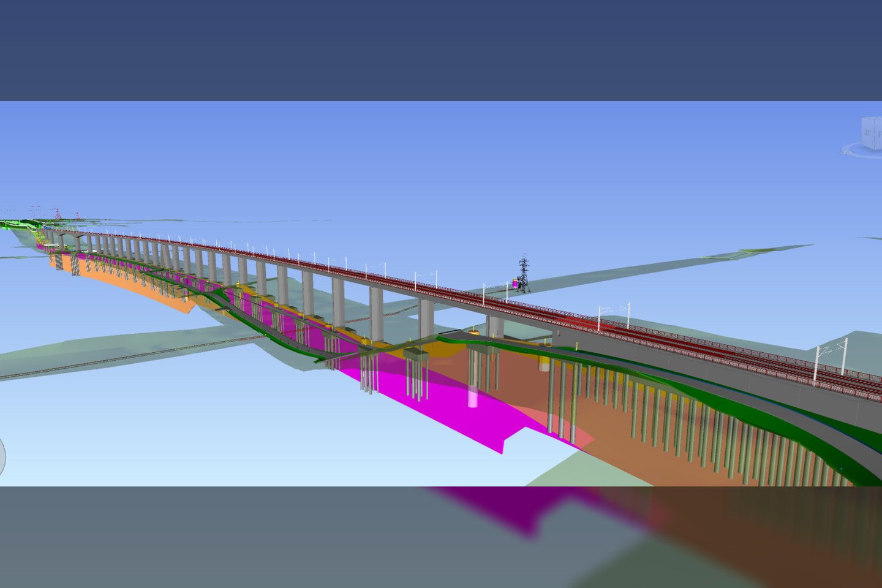The width and height of the screenshot is (882, 588).
Task: Select the pile group hanging below the magenta edge
Action: click(x=369, y=375)
